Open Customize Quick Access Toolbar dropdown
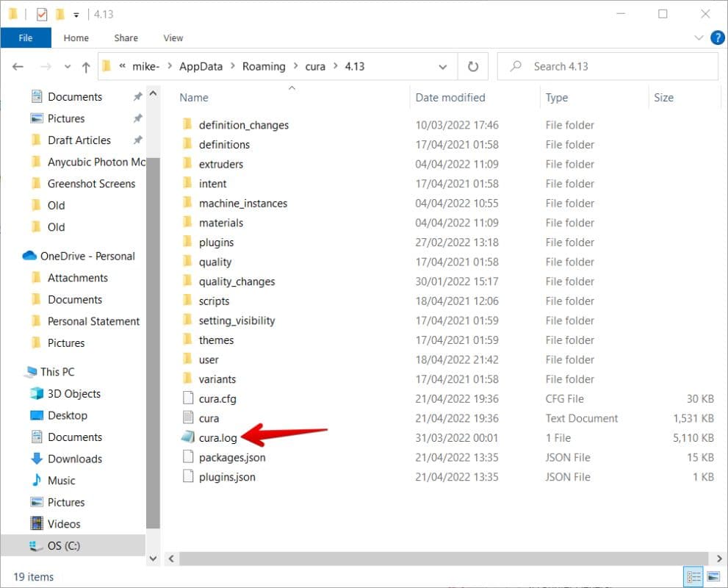This screenshot has height=588, width=728. pyautogui.click(x=76, y=15)
